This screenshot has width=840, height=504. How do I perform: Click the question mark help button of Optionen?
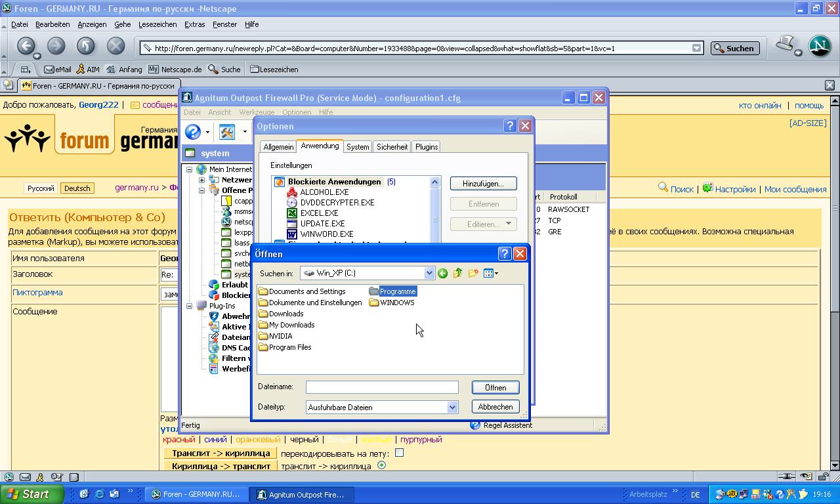pyautogui.click(x=510, y=126)
